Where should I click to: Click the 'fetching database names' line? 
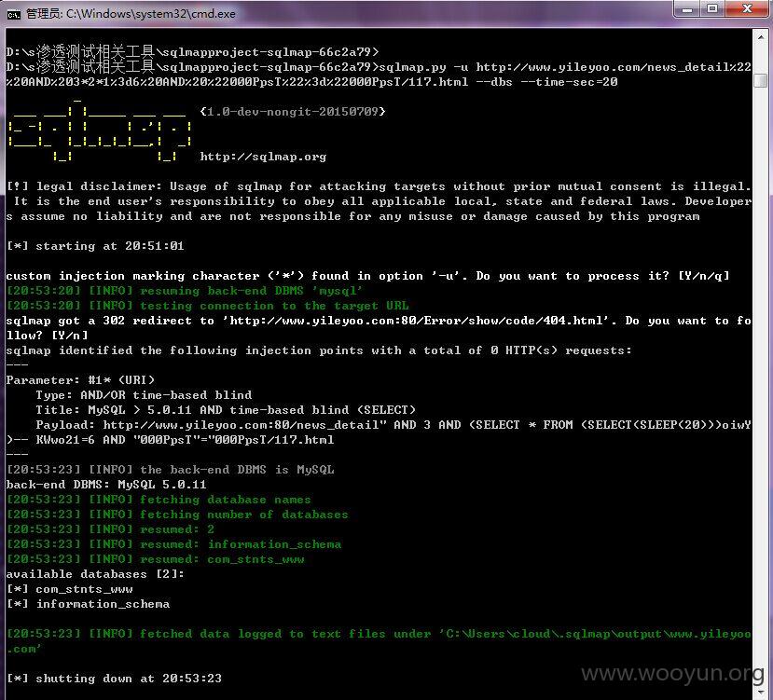point(159,500)
